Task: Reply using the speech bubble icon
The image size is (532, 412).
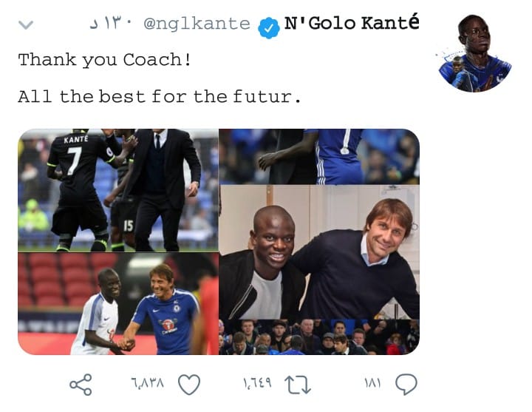Action: (x=406, y=384)
